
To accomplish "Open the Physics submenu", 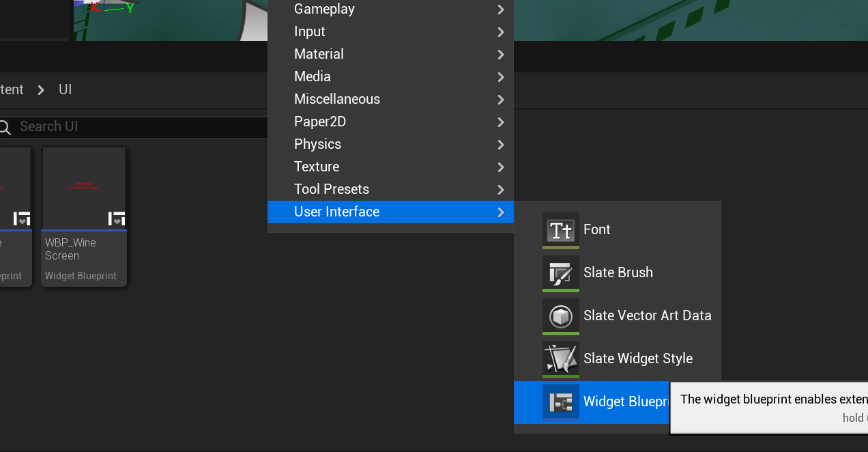I will tap(390, 145).
